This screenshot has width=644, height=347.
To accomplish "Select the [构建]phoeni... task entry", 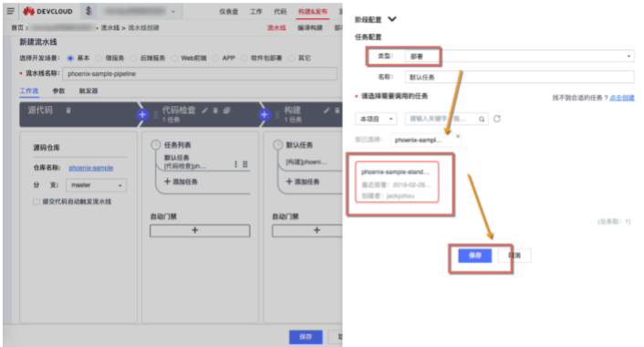I will [x=306, y=162].
